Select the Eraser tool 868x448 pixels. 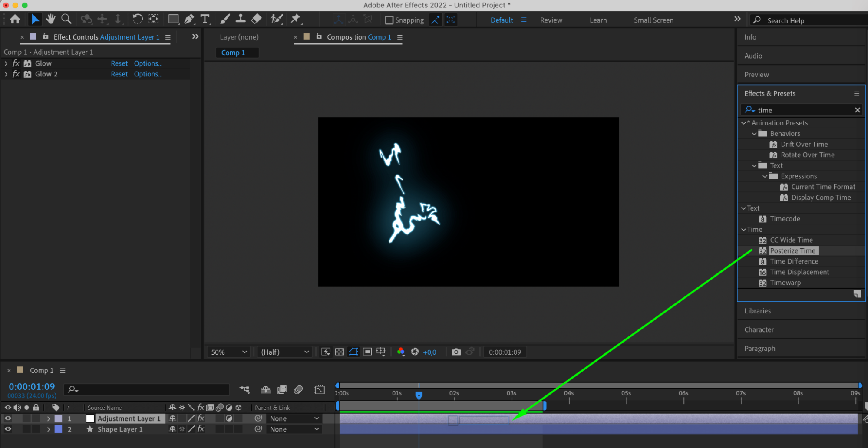tap(257, 19)
